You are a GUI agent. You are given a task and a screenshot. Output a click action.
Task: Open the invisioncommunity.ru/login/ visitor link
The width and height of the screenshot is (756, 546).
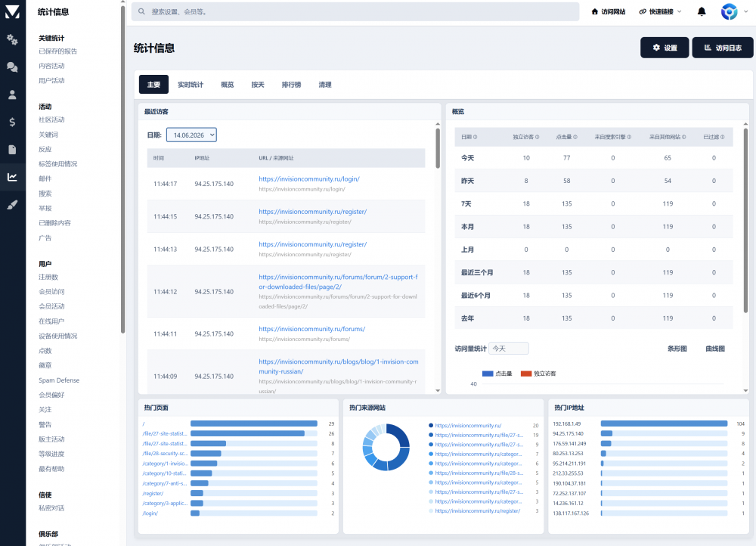click(309, 179)
